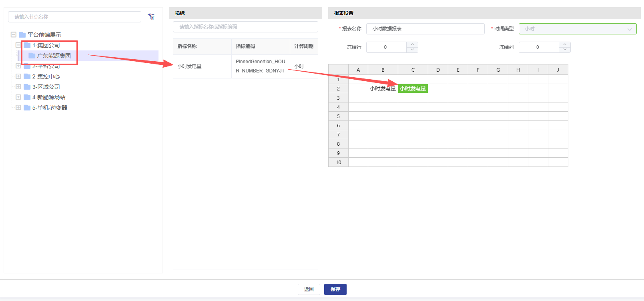This screenshot has height=301, width=644.
Task: Expand the 2-集控中心 tree node
Action: tap(18, 76)
